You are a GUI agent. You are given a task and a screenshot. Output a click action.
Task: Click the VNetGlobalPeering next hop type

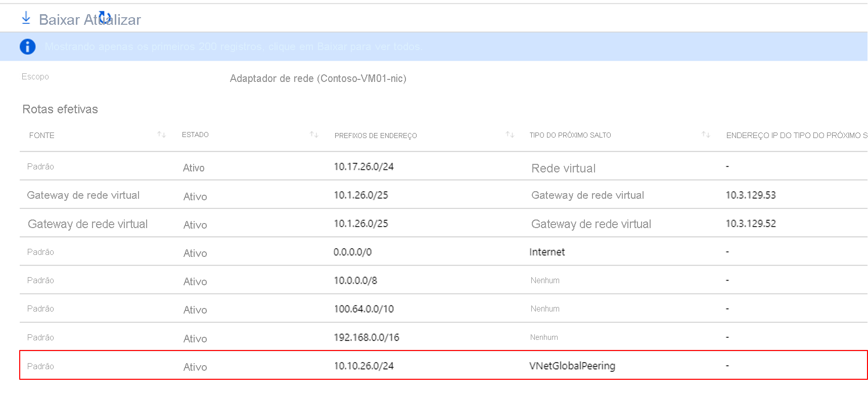(x=572, y=366)
